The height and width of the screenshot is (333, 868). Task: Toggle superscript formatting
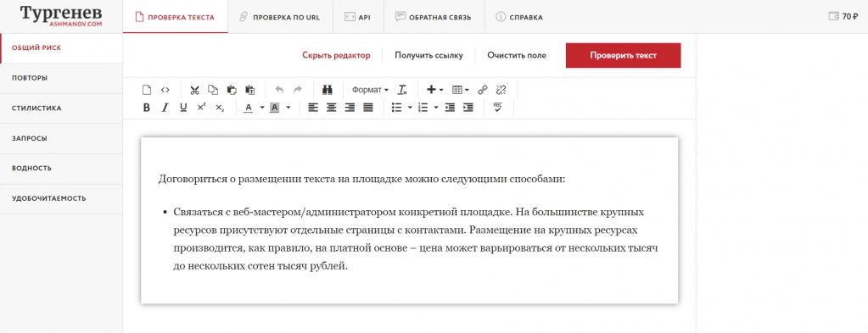201,108
